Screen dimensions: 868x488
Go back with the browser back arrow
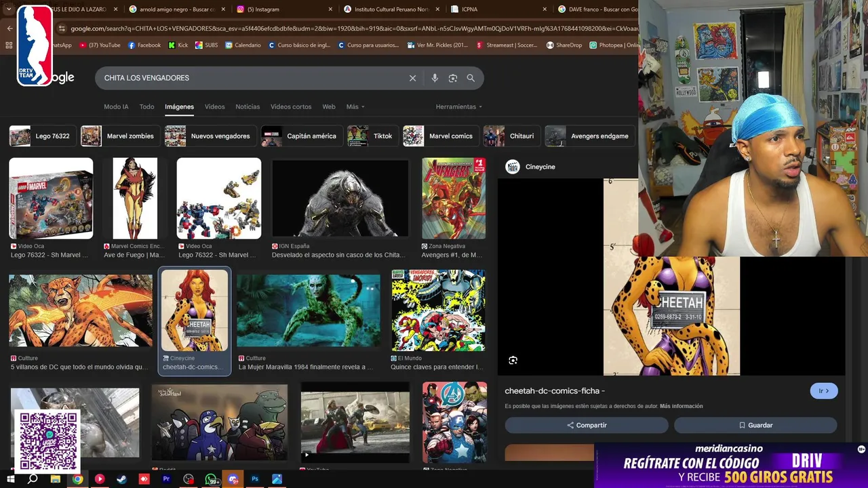pyautogui.click(x=9, y=28)
